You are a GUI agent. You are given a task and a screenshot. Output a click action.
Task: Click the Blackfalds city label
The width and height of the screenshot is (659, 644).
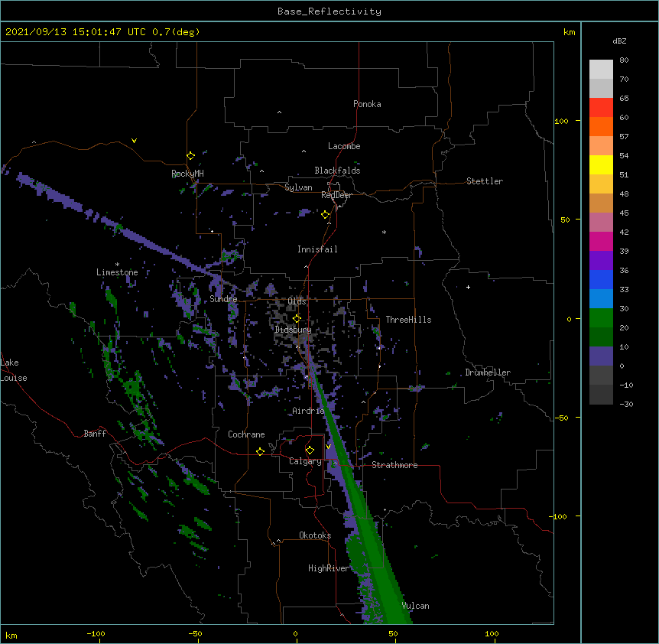[337, 171]
